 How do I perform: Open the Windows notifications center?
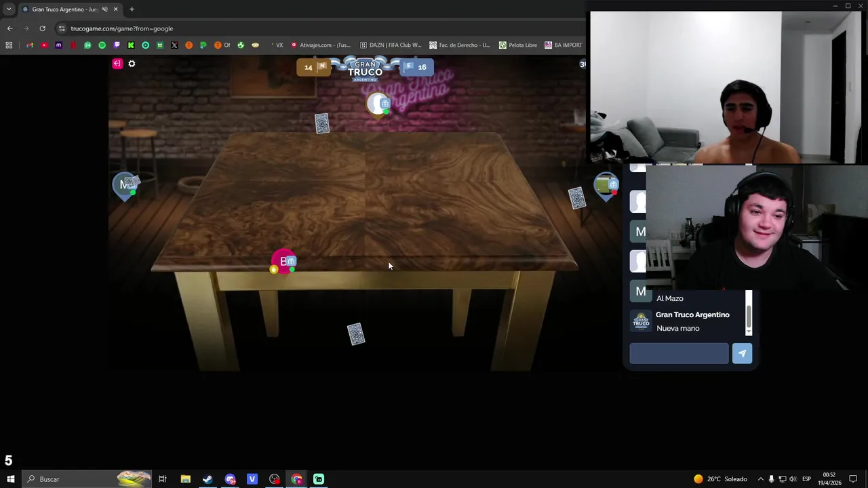pos(853,479)
